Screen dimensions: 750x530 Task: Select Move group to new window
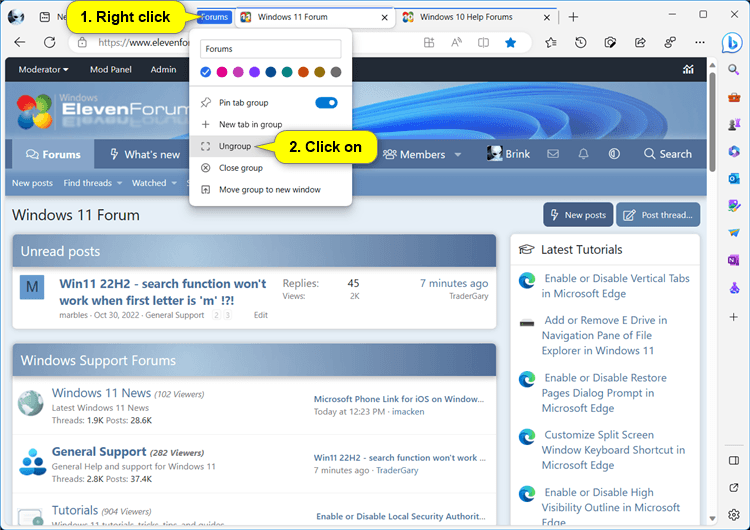[x=271, y=190]
